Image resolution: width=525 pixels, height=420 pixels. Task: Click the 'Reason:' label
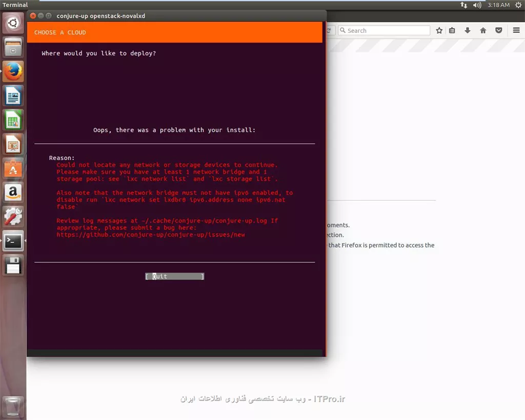[x=62, y=158]
